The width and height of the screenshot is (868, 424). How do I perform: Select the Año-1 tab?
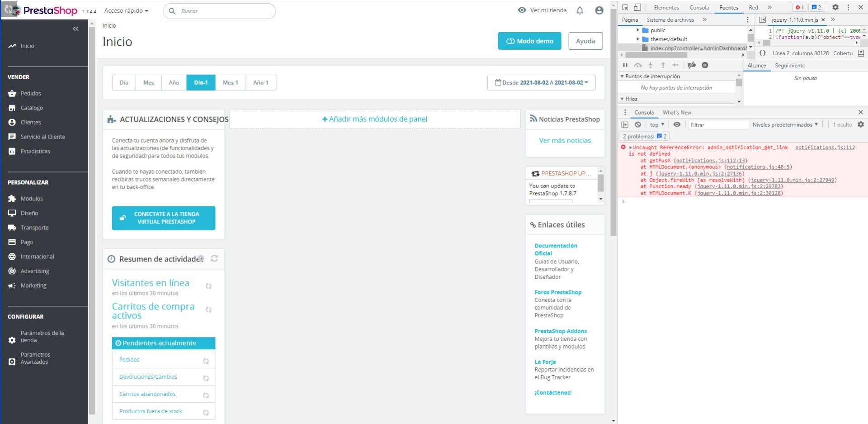261,82
